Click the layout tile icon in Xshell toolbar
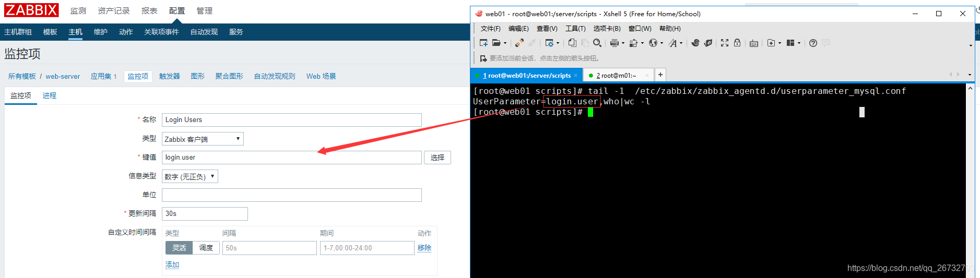Screen dimensions: 980x278 (x=790, y=43)
